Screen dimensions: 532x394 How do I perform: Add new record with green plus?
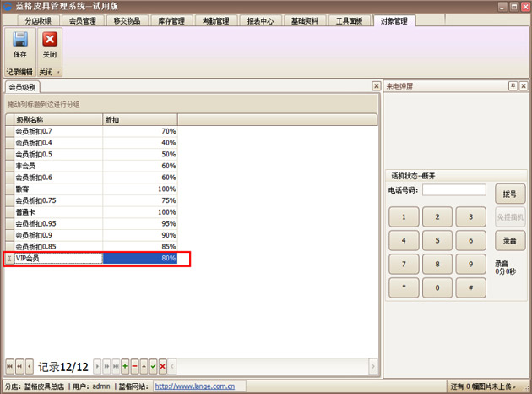[125, 366]
